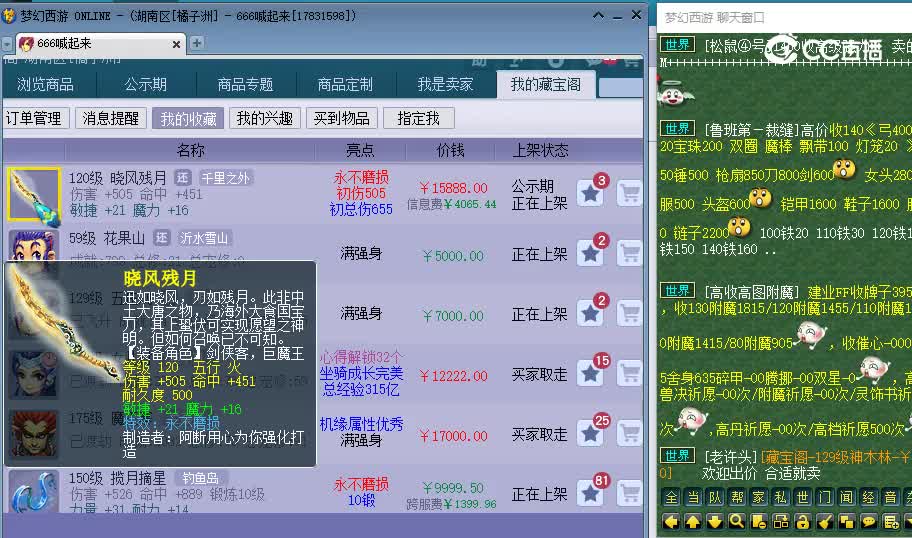Select 我的收藏 section
The width and height of the screenshot is (912, 538).
188,119
